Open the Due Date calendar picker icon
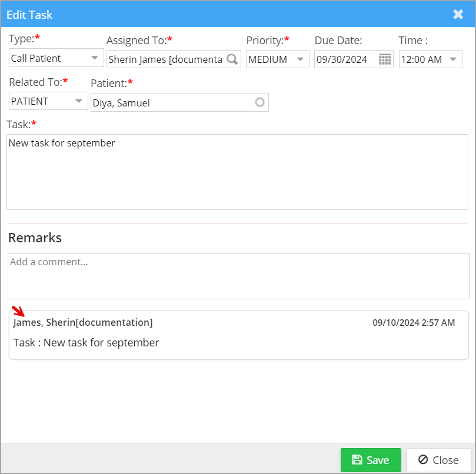This screenshot has height=474, width=476. pyautogui.click(x=385, y=59)
